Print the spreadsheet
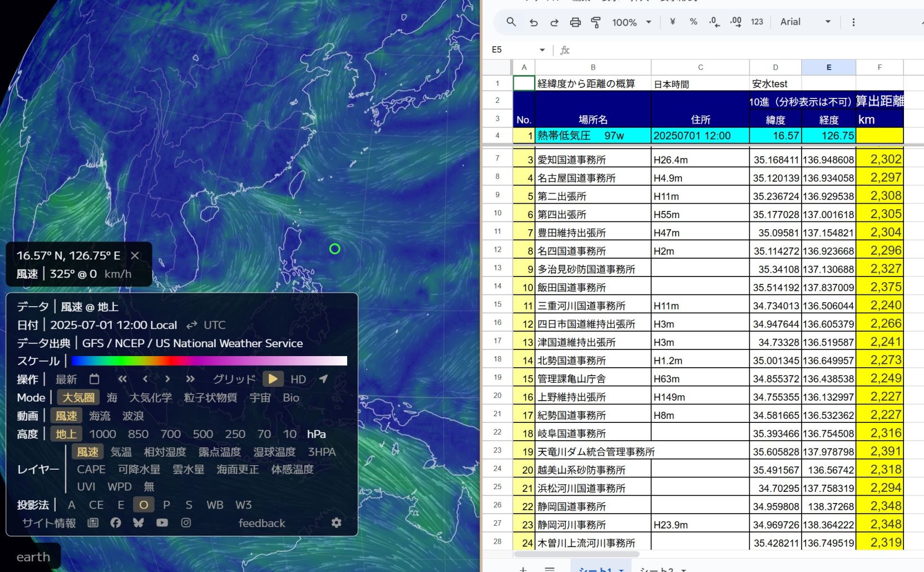This screenshot has height=572, width=924. coord(575,22)
